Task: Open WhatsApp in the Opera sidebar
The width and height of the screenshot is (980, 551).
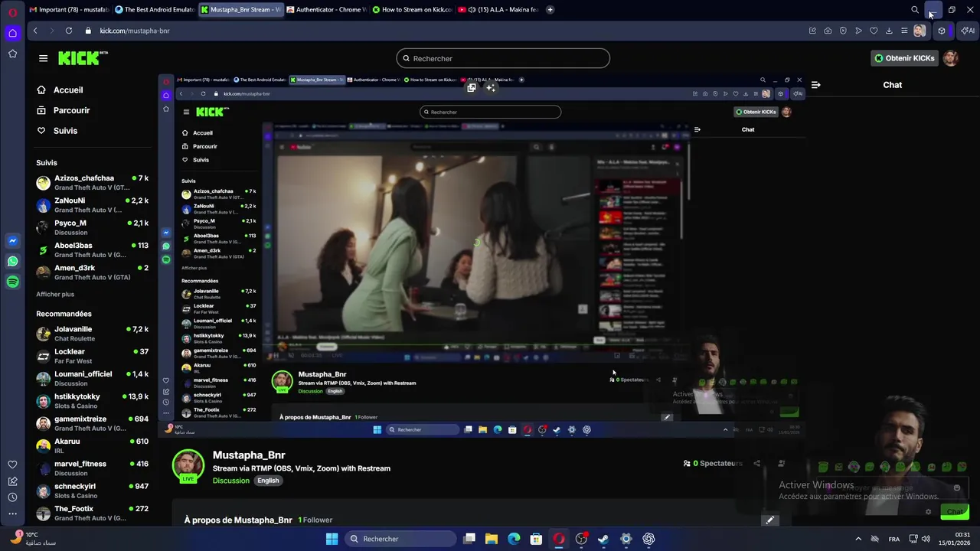Action: coord(12,262)
